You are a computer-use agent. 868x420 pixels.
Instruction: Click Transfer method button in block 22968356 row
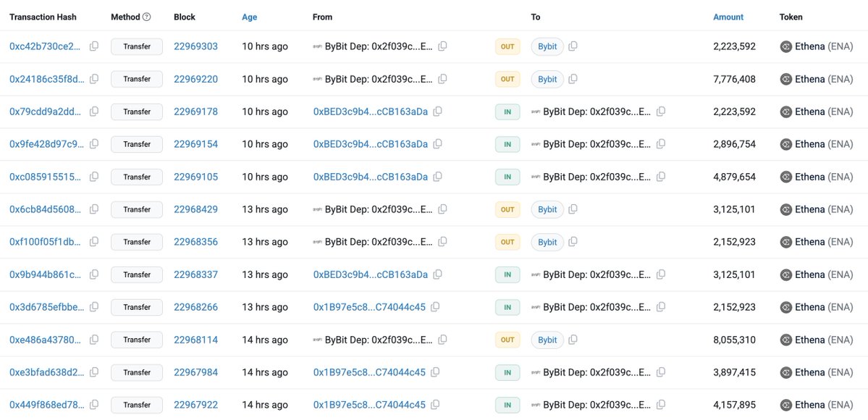coord(137,242)
